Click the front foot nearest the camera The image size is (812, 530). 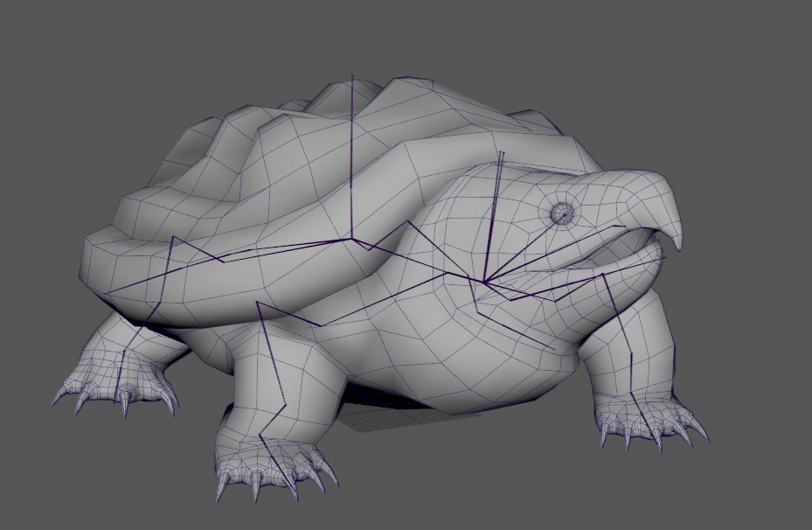274,468
